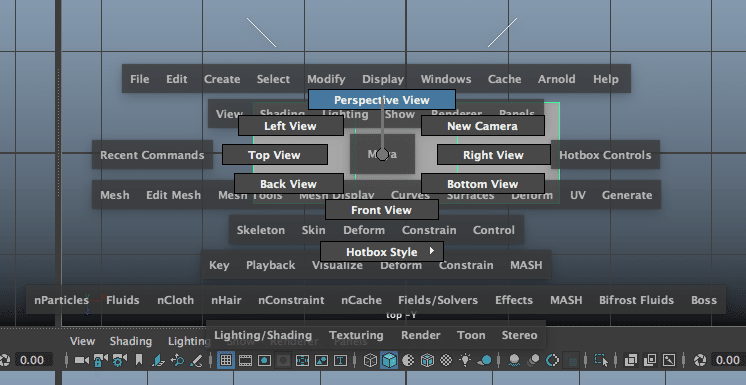
Task: Open the Skeleton hotbox menu
Action: pyautogui.click(x=261, y=230)
